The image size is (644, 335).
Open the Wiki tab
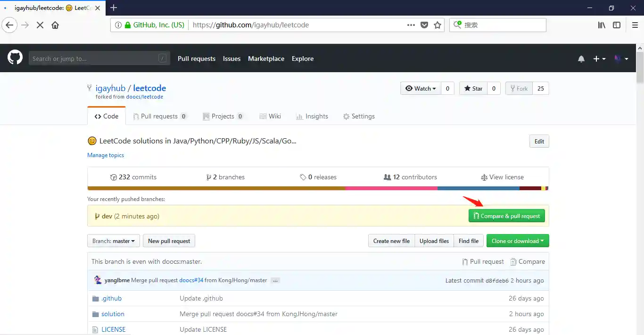point(270,116)
